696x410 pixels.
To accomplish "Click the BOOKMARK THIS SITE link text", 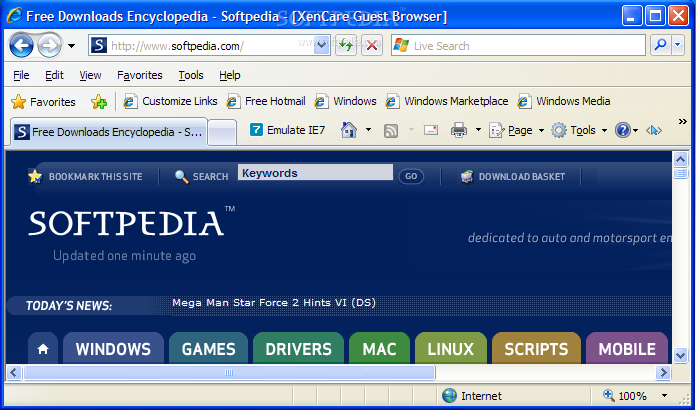I will (x=95, y=177).
